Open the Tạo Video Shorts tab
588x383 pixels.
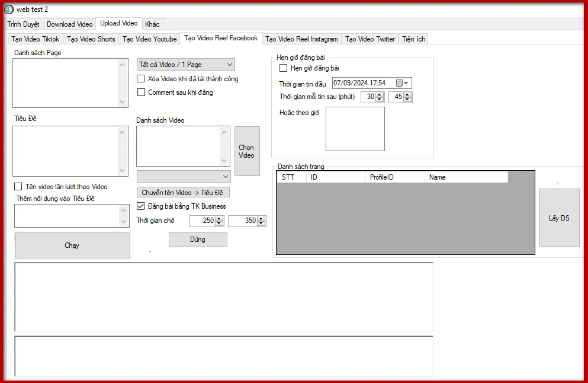tap(91, 39)
